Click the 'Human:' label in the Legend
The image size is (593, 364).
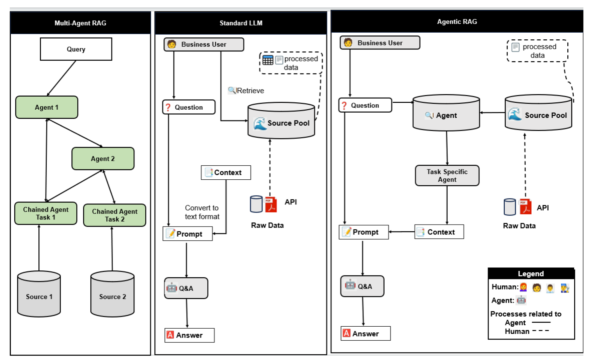coord(505,287)
